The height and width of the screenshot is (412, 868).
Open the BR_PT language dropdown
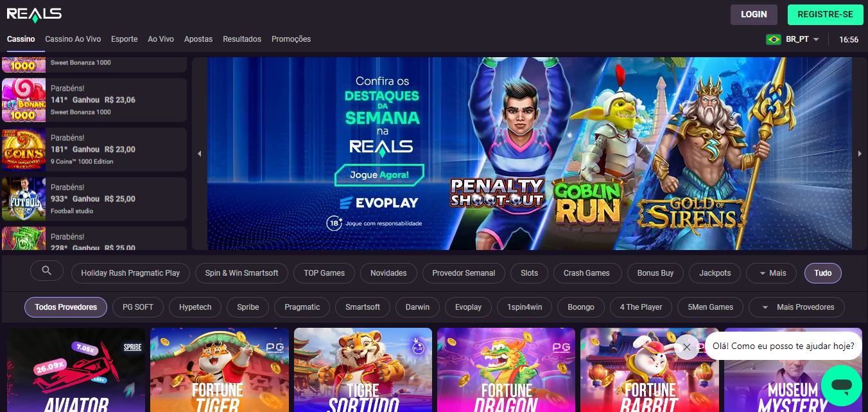click(802, 39)
